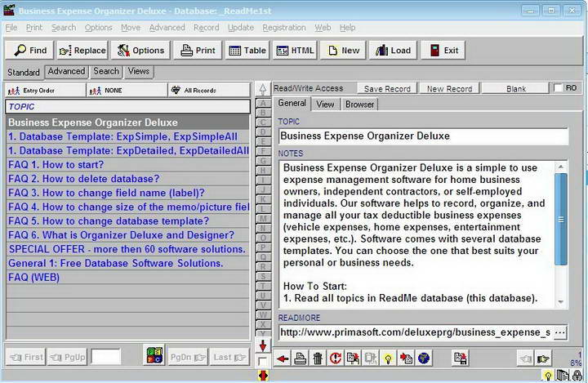Click the printer icon in record toolbar

[300, 359]
